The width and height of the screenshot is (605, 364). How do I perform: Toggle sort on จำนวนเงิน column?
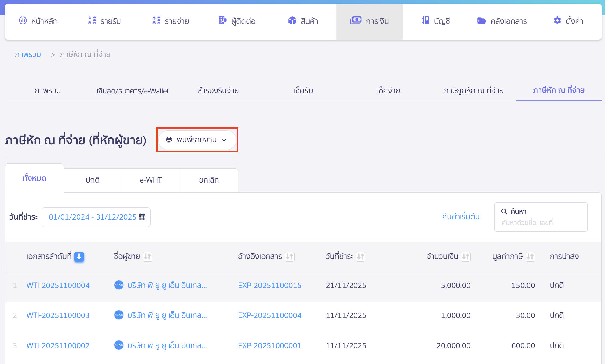[x=466, y=257]
